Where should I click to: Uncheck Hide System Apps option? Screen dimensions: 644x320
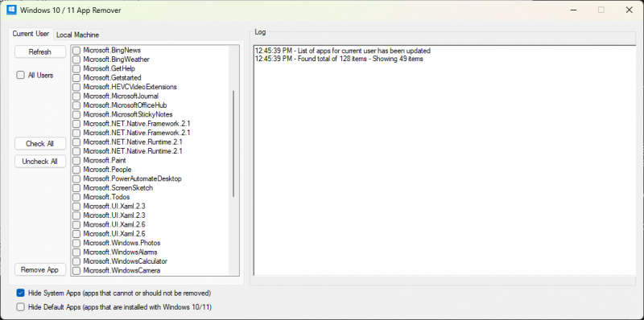click(21, 293)
